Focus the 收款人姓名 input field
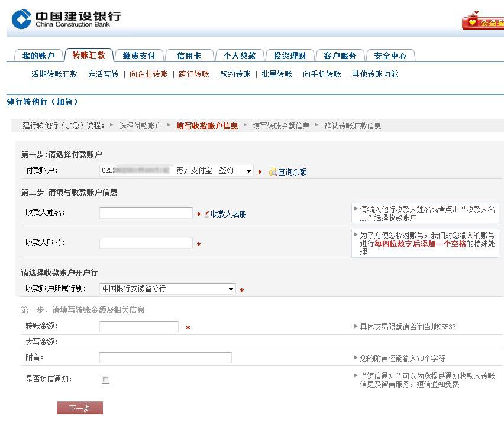 tap(146, 213)
